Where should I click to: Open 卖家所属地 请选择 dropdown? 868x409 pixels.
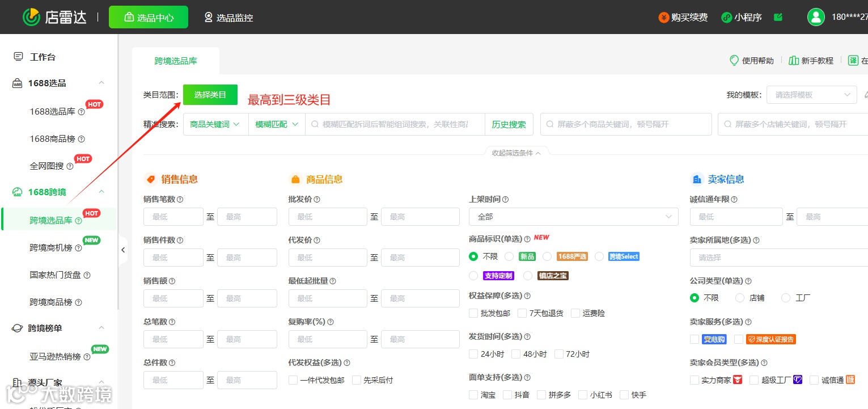pos(778,258)
